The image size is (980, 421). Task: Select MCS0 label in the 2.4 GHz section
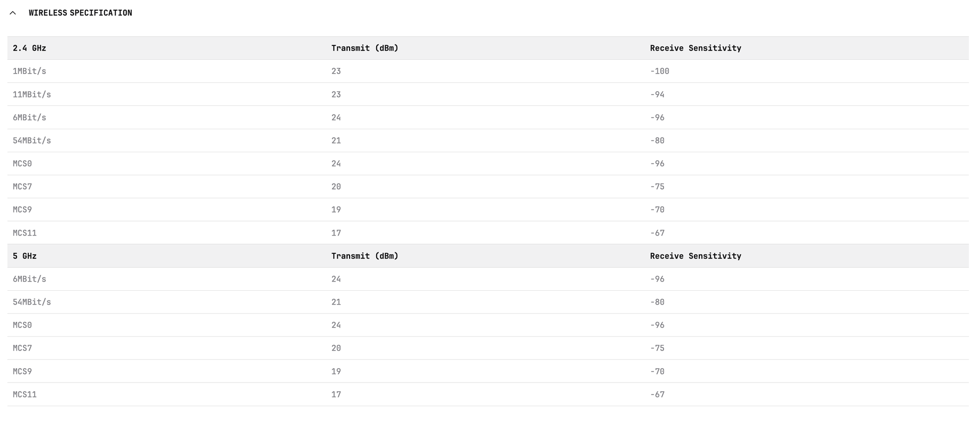(22, 163)
